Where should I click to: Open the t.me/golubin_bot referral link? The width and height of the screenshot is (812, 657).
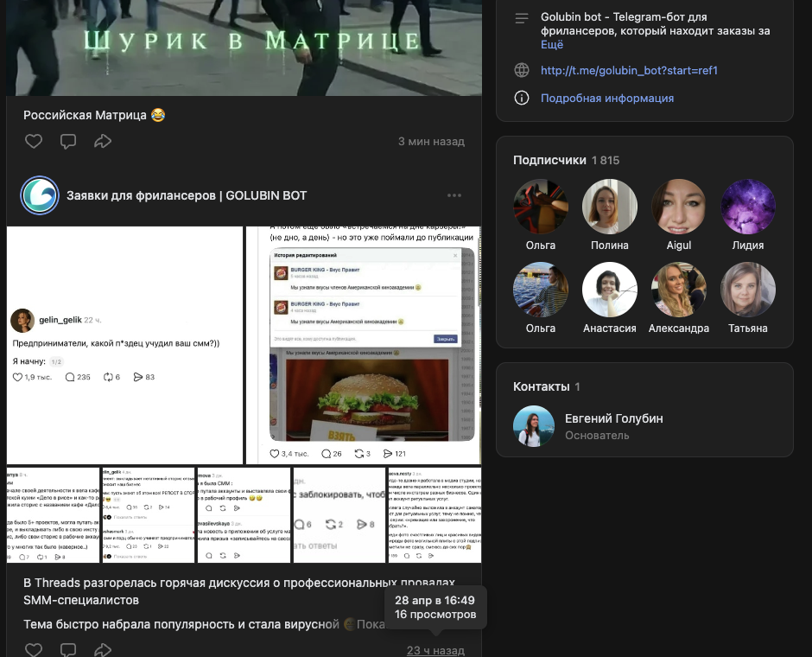coord(629,71)
